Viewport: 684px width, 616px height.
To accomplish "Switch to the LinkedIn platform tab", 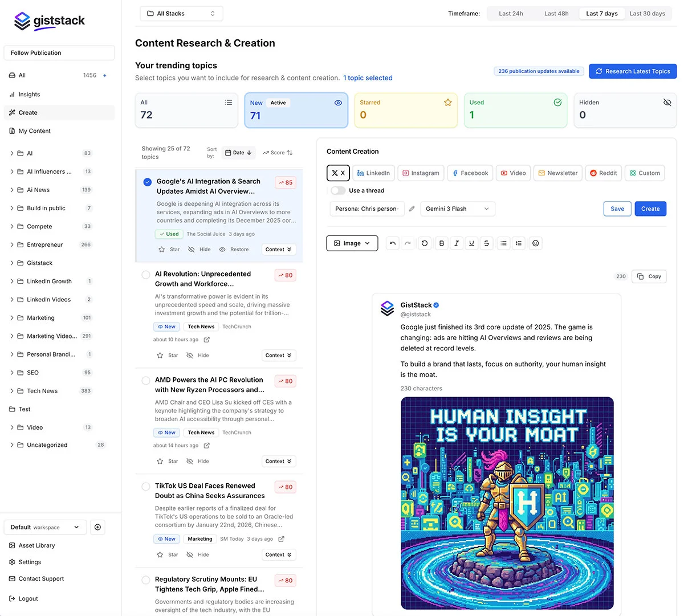I will pyautogui.click(x=374, y=173).
